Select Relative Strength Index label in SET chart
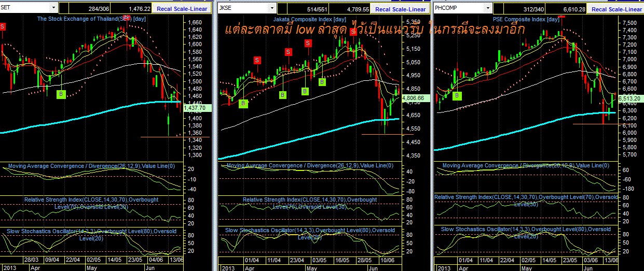The height and width of the screenshot is (271, 644). 91,203
